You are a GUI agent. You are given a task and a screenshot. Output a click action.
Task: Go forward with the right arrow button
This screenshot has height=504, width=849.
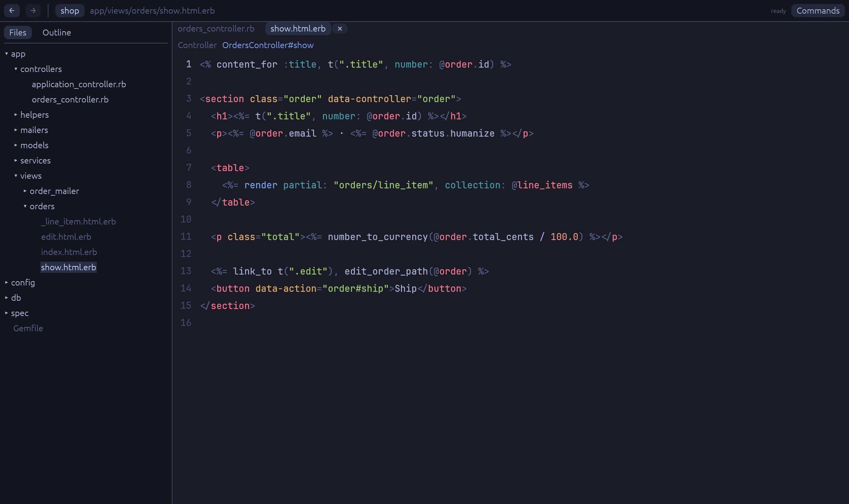[x=33, y=11]
